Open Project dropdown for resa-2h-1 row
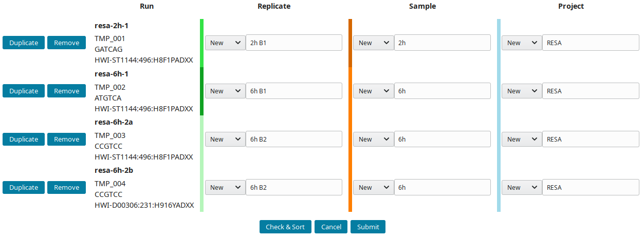644x238 pixels. point(522,43)
